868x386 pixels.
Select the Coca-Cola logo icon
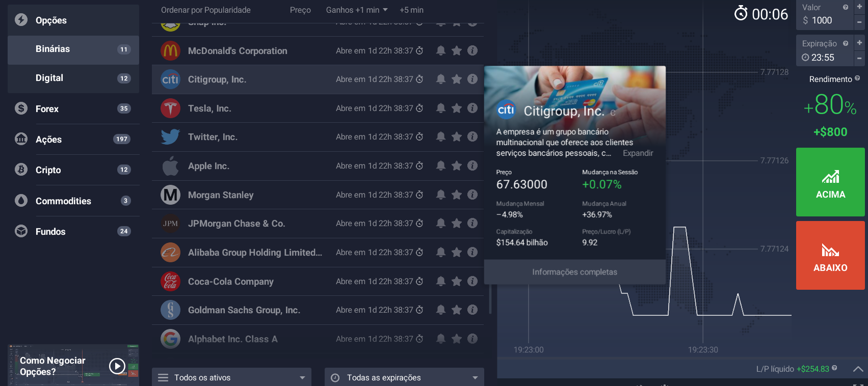(170, 281)
